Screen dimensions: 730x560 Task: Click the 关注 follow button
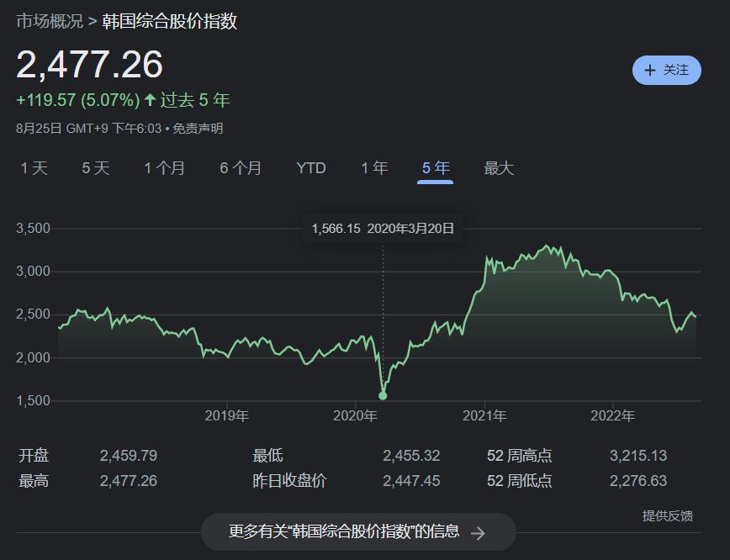[667, 70]
